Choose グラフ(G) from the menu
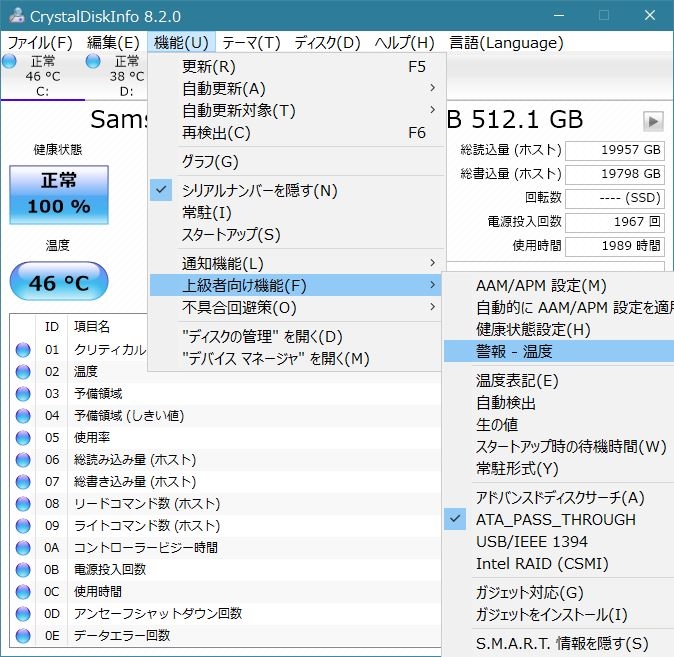674x657 pixels. tap(210, 161)
